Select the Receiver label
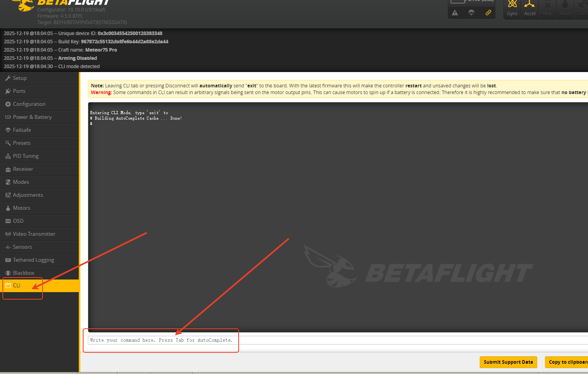 (23, 169)
